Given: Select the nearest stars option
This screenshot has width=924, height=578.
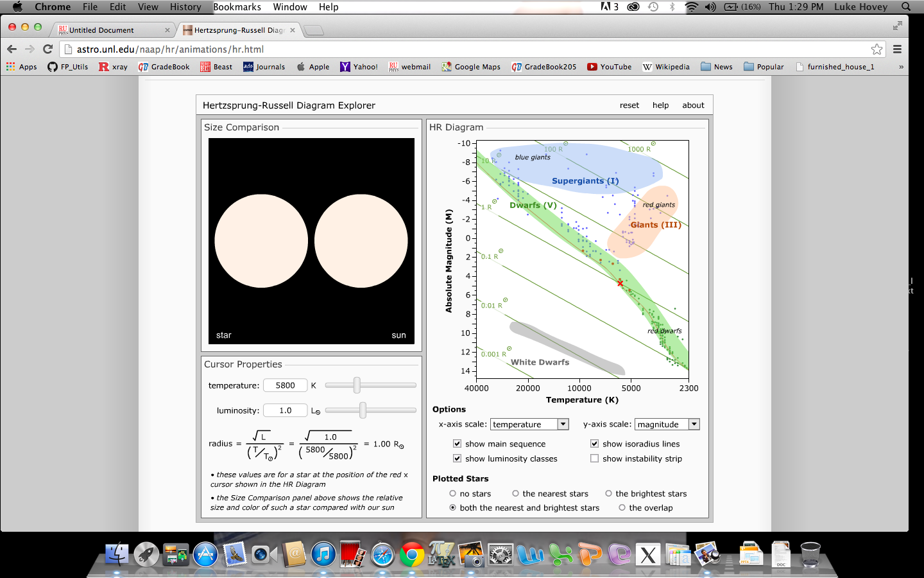Looking at the screenshot, I should (515, 493).
